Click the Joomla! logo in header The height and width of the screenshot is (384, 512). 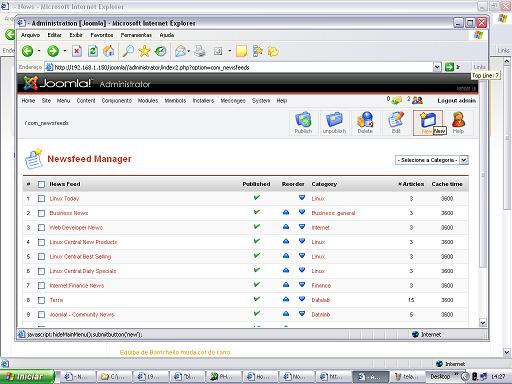pyautogui.click(x=57, y=83)
